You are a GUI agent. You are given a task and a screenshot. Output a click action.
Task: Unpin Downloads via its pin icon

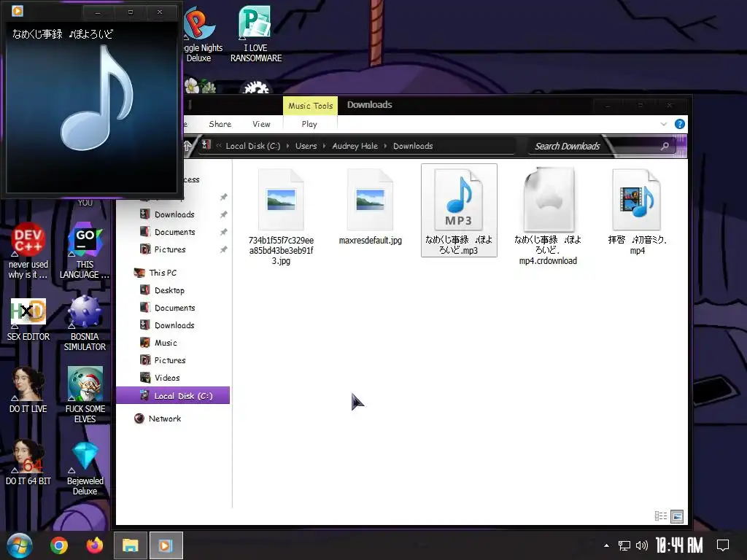pos(223,214)
